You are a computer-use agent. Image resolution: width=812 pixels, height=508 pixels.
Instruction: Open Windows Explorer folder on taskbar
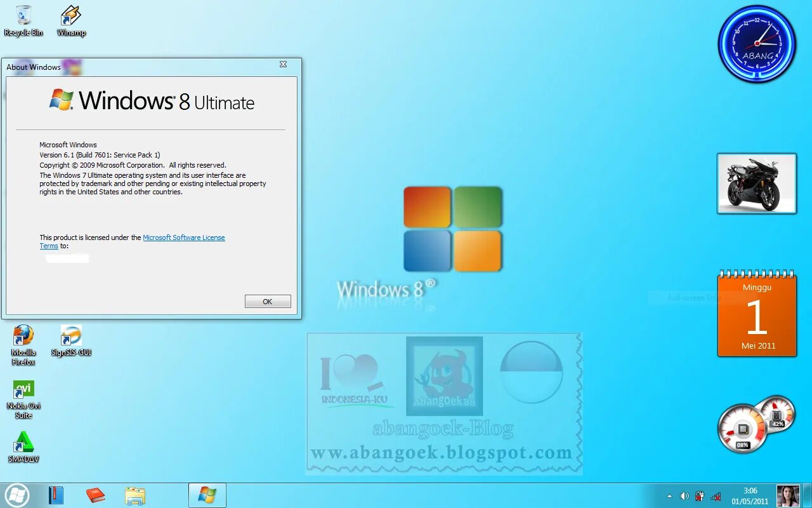[135, 495]
